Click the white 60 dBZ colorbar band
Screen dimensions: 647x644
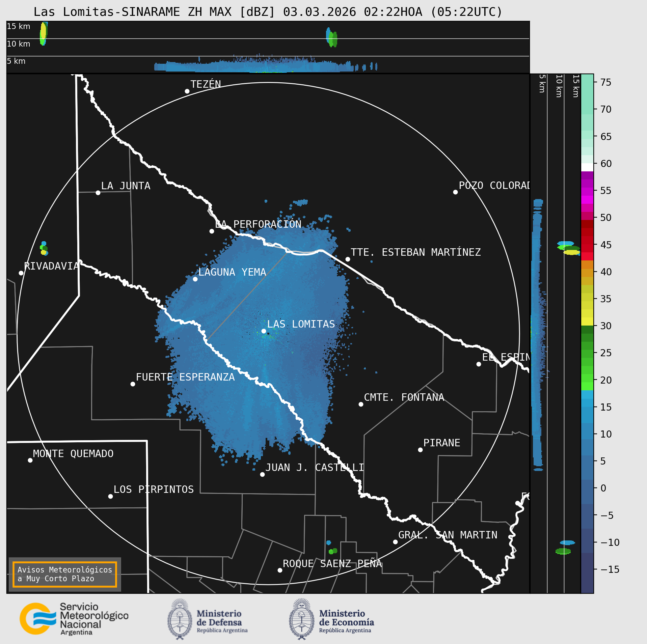click(587, 167)
